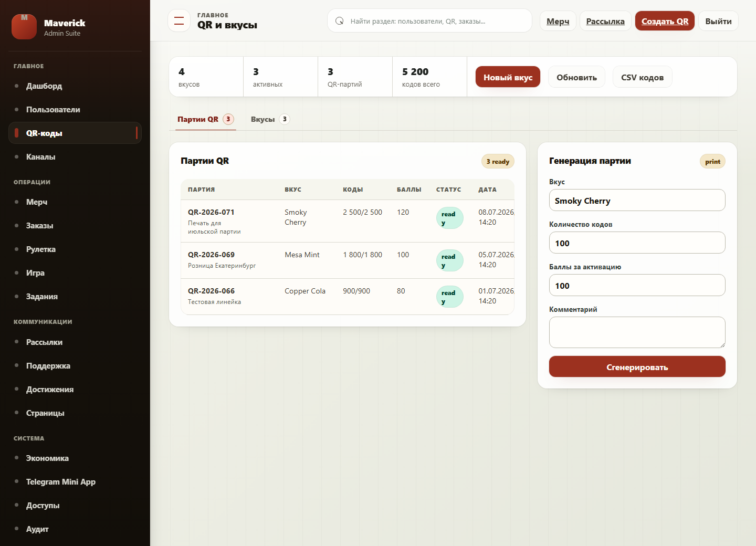
Task: Open Страницы in the sidebar
Action: (75, 413)
